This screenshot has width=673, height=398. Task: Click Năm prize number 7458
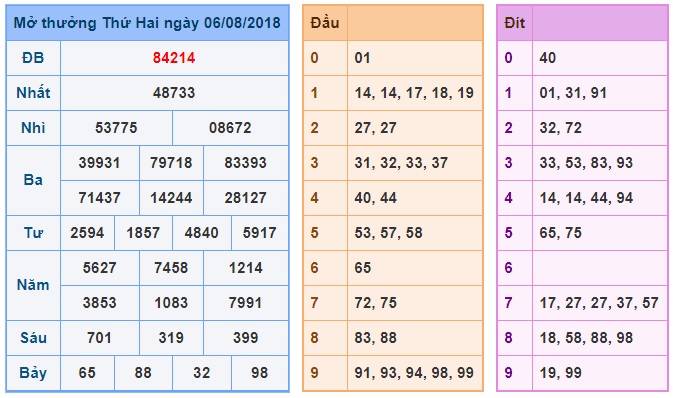point(171,268)
